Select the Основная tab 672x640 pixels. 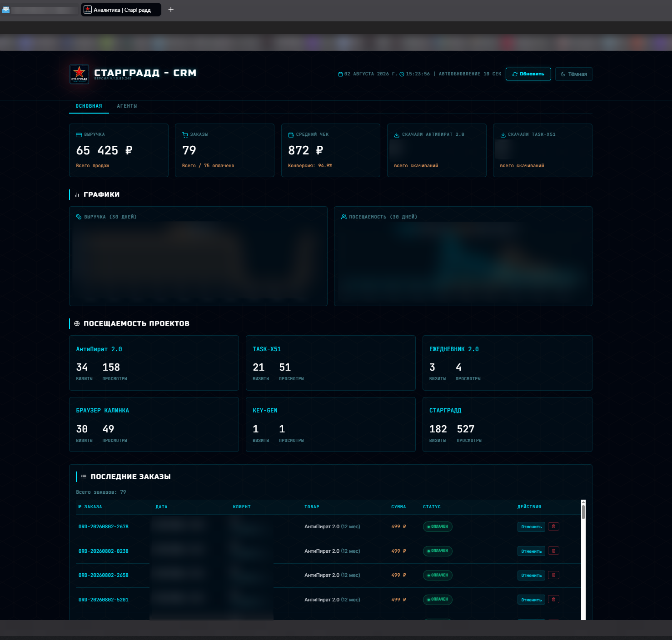[89, 106]
